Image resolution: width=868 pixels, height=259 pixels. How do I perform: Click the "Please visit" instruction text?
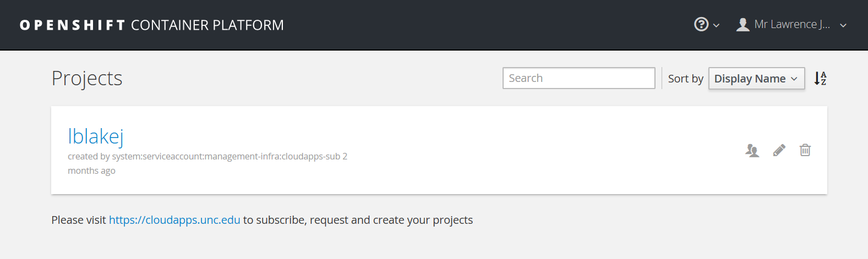79,220
